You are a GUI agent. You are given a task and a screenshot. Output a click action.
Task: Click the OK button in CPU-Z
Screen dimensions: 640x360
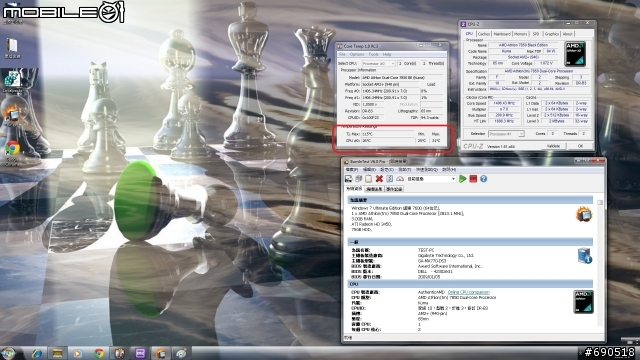[x=580, y=146]
